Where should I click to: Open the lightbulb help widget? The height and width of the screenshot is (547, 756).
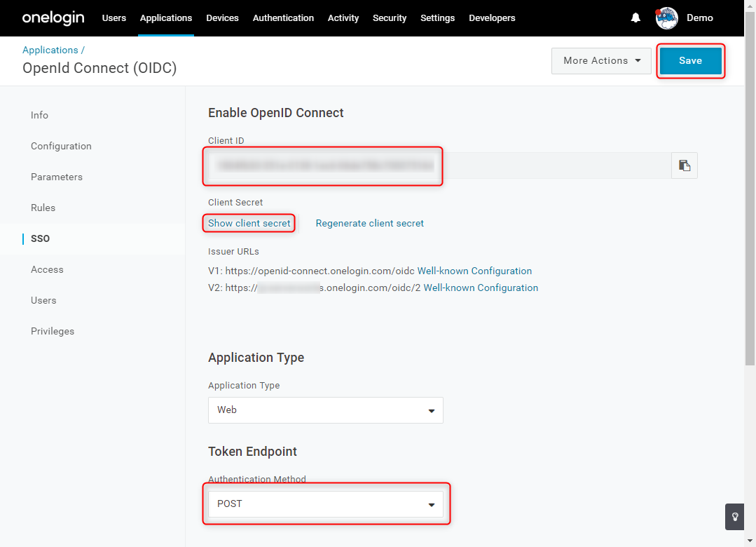point(734,517)
